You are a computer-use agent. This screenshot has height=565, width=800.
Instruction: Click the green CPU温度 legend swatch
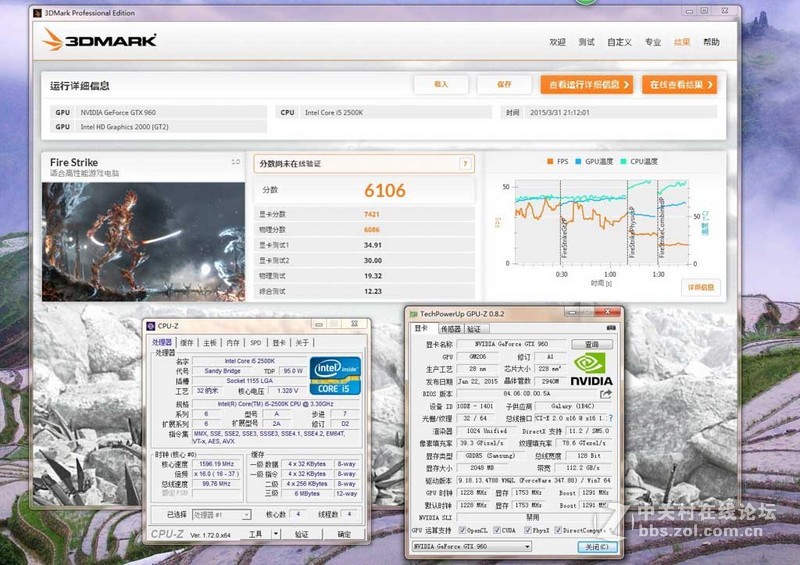623,161
